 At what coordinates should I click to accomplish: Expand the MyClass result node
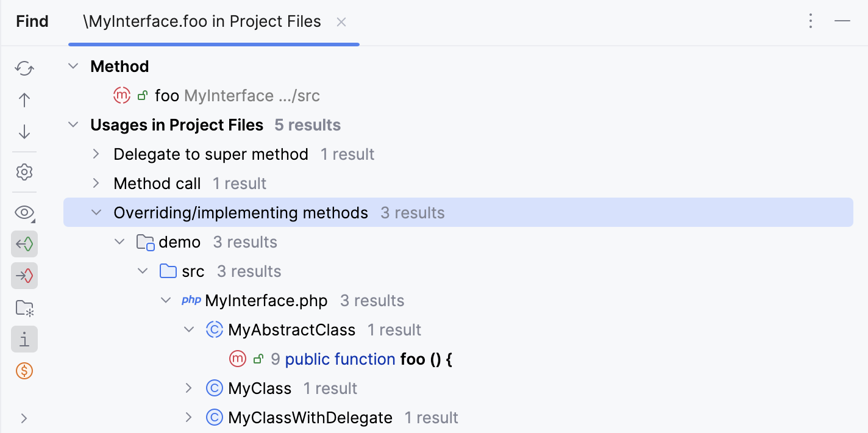(189, 388)
